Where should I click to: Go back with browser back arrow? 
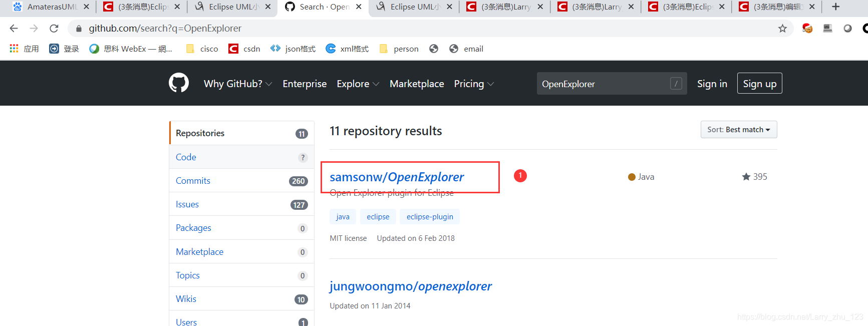(x=14, y=29)
